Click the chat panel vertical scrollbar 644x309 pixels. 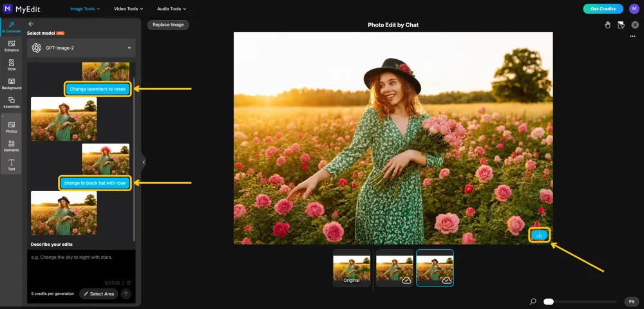(x=134, y=159)
